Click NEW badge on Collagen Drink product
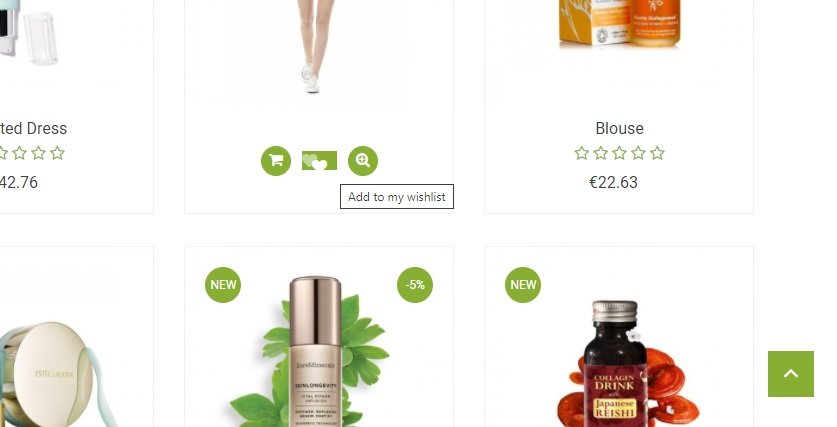 [523, 285]
